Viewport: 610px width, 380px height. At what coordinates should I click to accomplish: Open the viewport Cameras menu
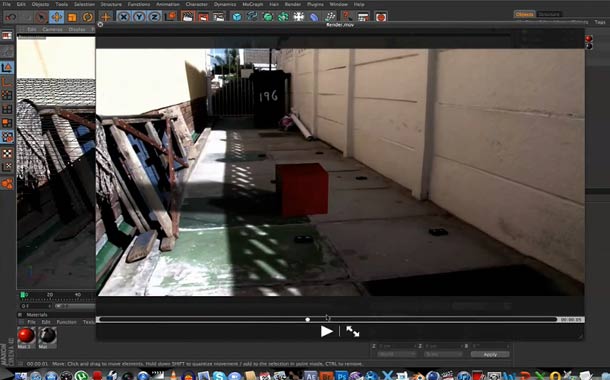click(x=52, y=29)
